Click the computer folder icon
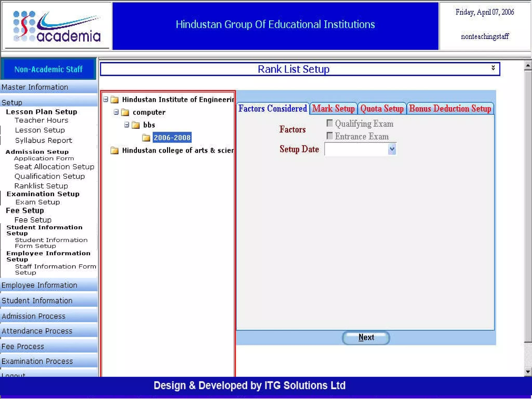 click(125, 112)
